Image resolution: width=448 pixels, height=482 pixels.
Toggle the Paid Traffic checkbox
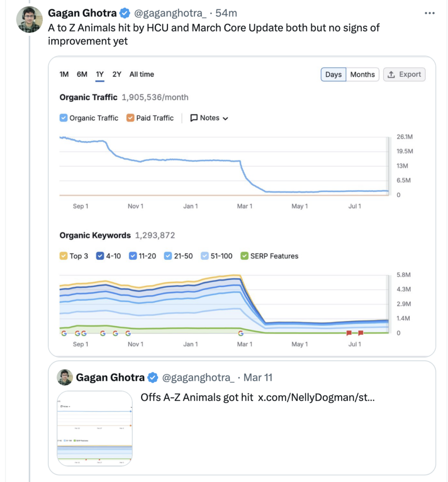click(130, 118)
